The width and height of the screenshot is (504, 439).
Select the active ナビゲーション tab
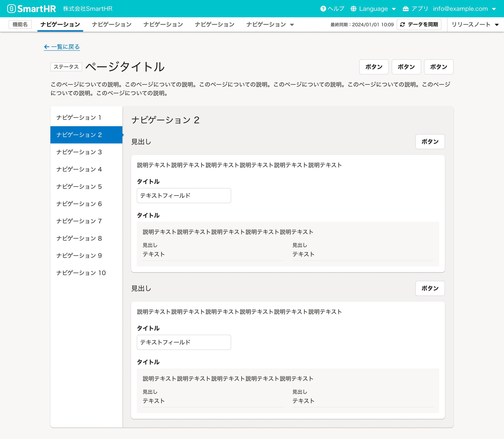pos(60,24)
